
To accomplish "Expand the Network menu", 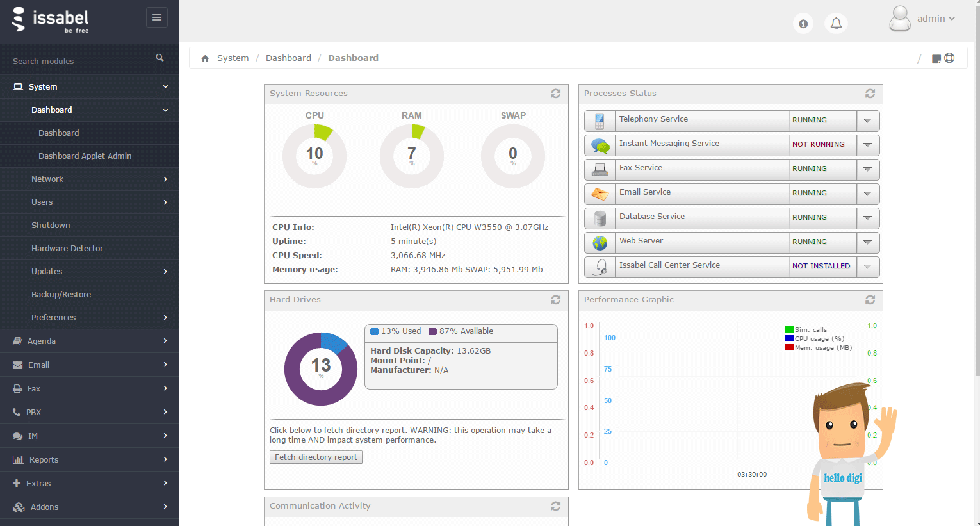I will click(90, 179).
